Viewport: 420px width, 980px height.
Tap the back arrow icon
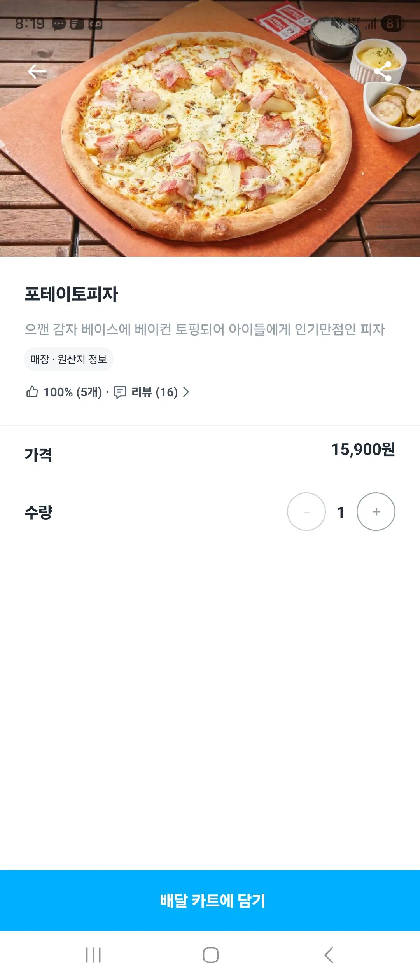[37, 72]
